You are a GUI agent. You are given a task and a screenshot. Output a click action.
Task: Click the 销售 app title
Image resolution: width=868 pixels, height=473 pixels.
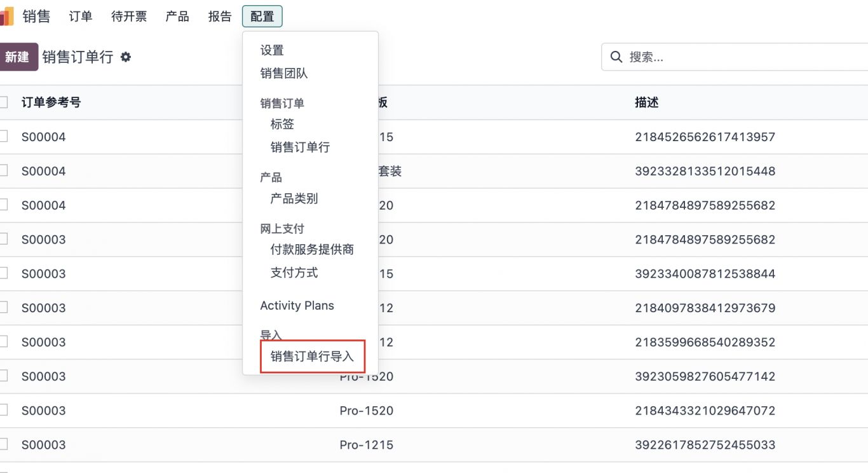(x=36, y=17)
